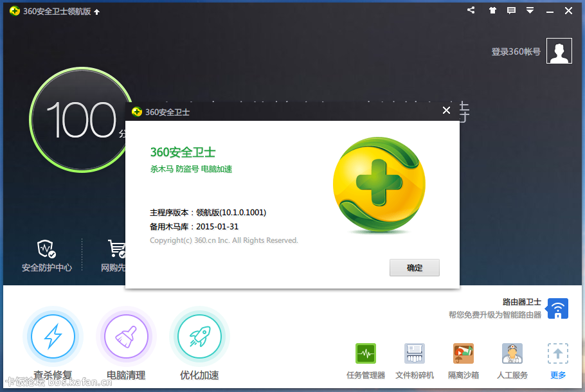The width and height of the screenshot is (585, 392).
Task: Click the Copyright 360.cn Inc. text
Action: click(224, 240)
